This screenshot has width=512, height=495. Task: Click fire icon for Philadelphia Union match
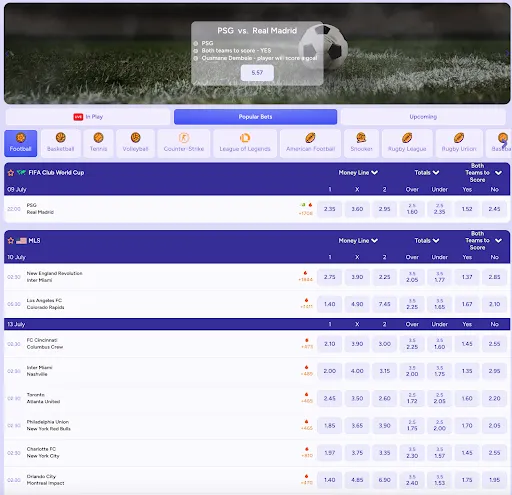click(307, 422)
